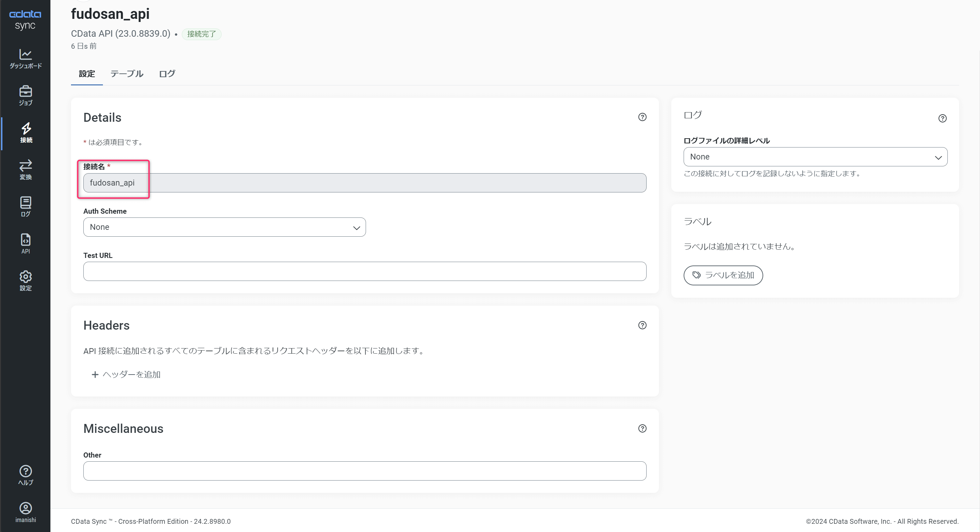Click ヘッダーを追加 link
Screen dimensions: 980x532
[x=126, y=375]
